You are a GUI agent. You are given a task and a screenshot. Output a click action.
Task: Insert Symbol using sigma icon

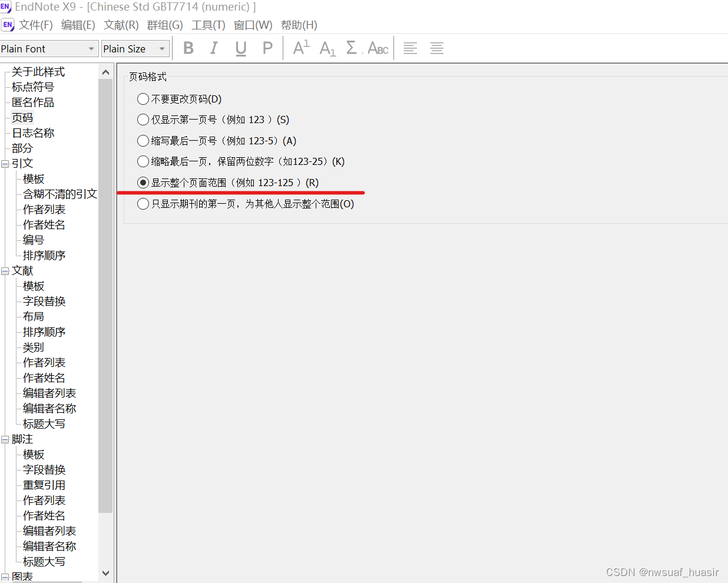click(352, 48)
